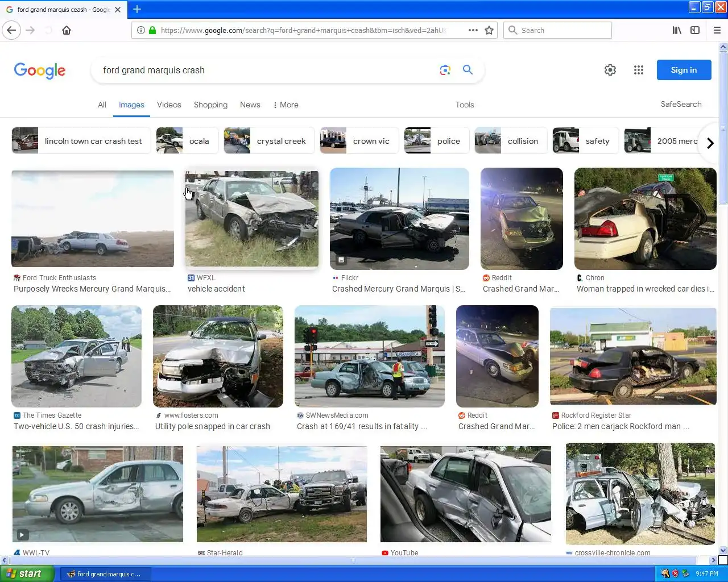The image size is (728, 582).
Task: Open the fosters.com utility pole crash image
Action: [218, 356]
